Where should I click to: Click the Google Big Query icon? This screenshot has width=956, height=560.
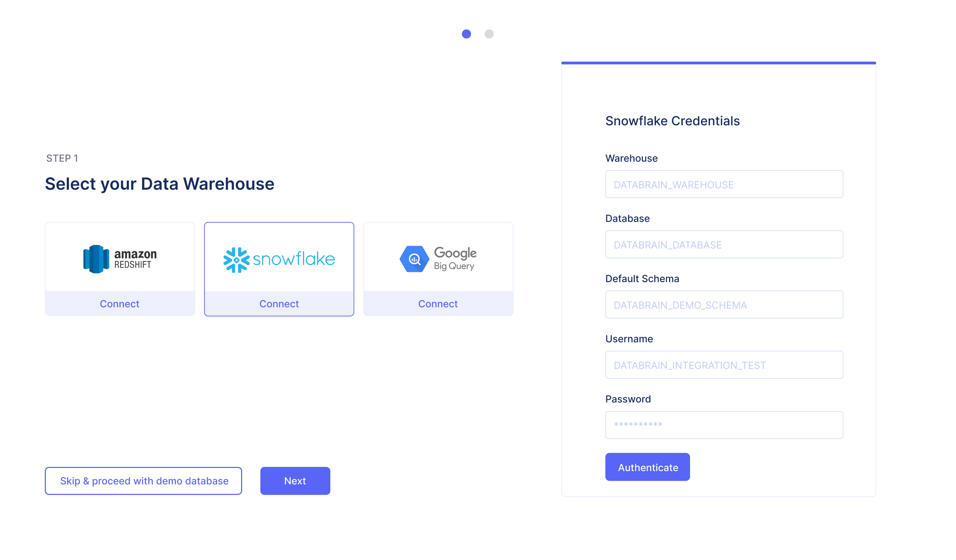pyautogui.click(x=413, y=259)
